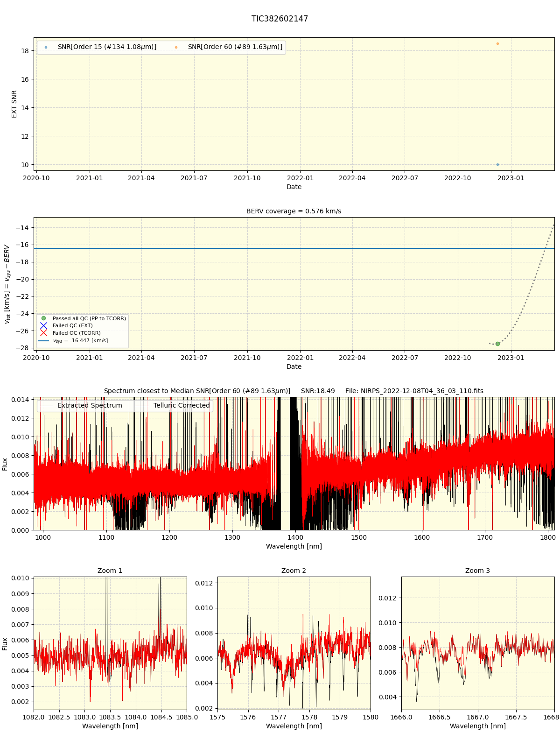This screenshot has height=747, width=560.
Task: Click the green circle legend marker
Action: [43, 318]
